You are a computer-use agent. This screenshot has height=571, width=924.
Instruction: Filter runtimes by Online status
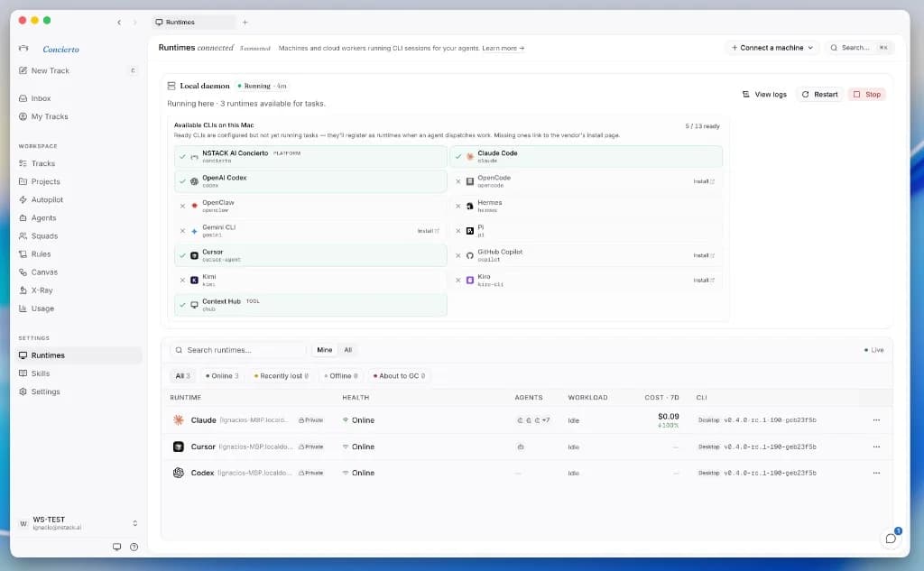[222, 376]
